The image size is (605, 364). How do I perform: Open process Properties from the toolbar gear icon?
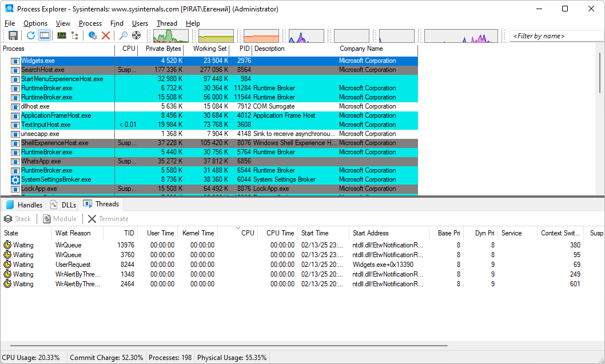(x=93, y=35)
